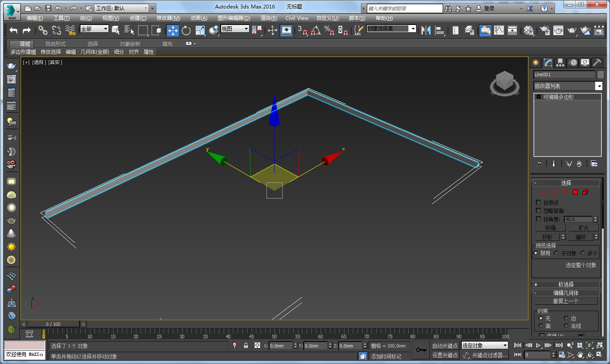Click the Redo arrow in main toolbar
Screen dimensions: 610x364
[x=27, y=30]
